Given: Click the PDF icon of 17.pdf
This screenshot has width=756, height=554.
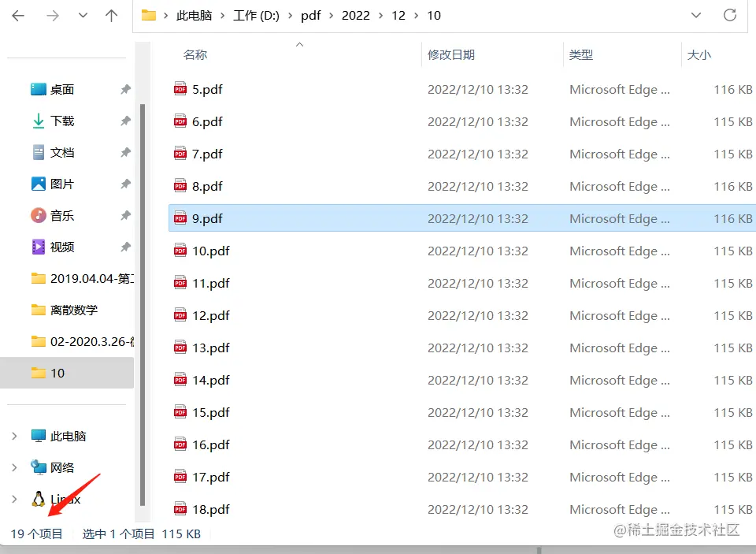Looking at the screenshot, I should tap(180, 477).
